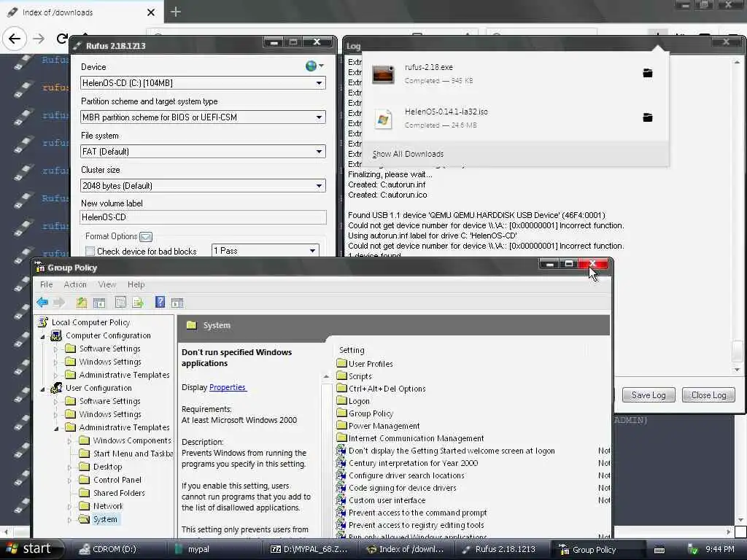This screenshot has width=747, height=560.
Task: Click the browser back arrow button
Action: pos(15,39)
